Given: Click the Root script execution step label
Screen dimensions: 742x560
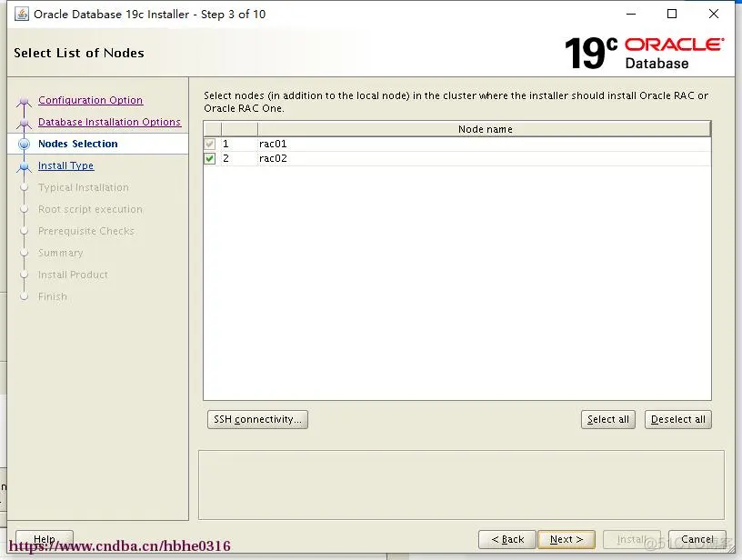Looking at the screenshot, I should [x=90, y=209].
